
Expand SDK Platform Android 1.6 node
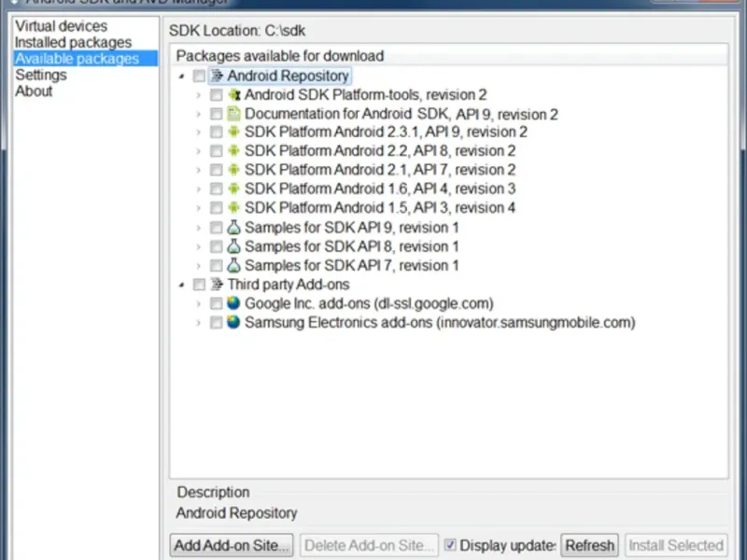(x=199, y=189)
